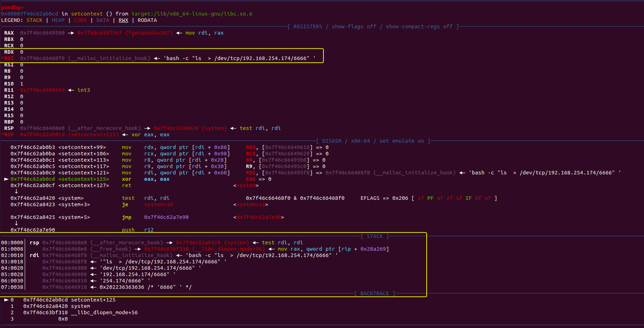Click stack address 0x7f46c66468f8
The width and height of the screenshot is (644, 328).
pyautogui.click(x=65, y=262)
